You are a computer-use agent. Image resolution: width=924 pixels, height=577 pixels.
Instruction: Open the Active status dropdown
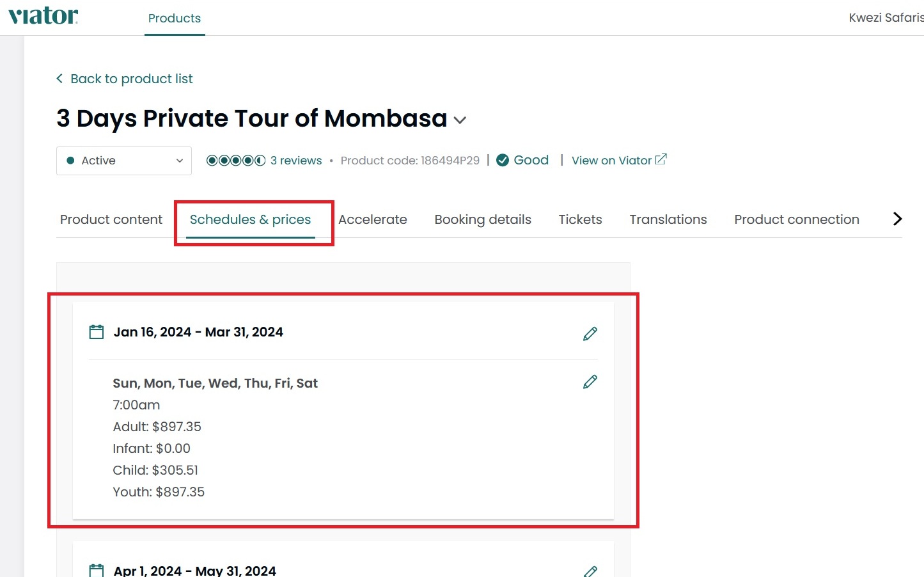[x=124, y=161]
